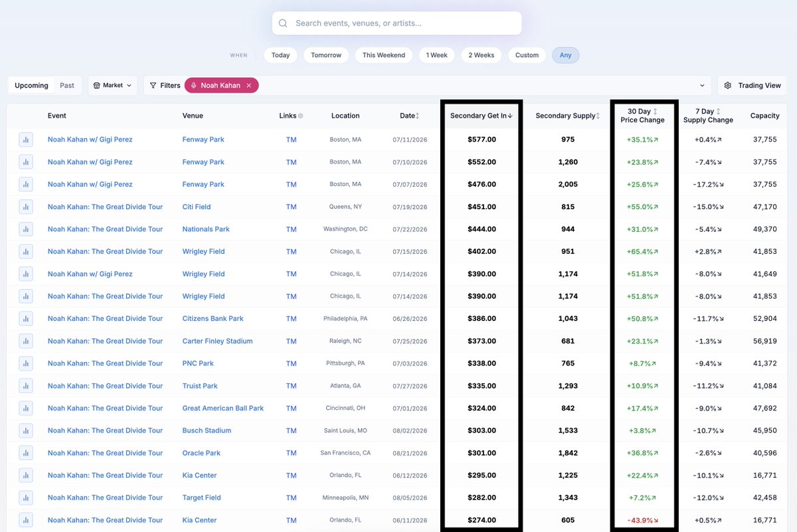The width and height of the screenshot is (797, 532).
Task: Select This Weekend date filter
Action: 384,55
